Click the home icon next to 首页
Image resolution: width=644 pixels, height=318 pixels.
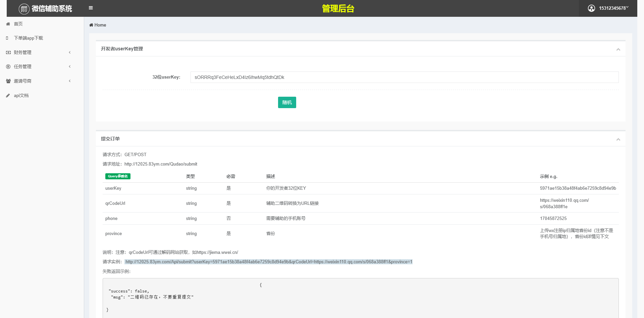click(x=8, y=24)
